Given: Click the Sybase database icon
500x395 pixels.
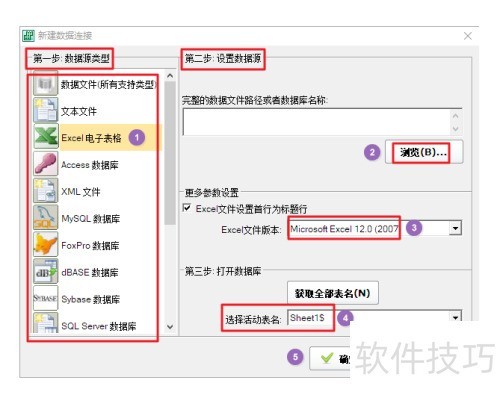Looking at the screenshot, I should coord(46,298).
